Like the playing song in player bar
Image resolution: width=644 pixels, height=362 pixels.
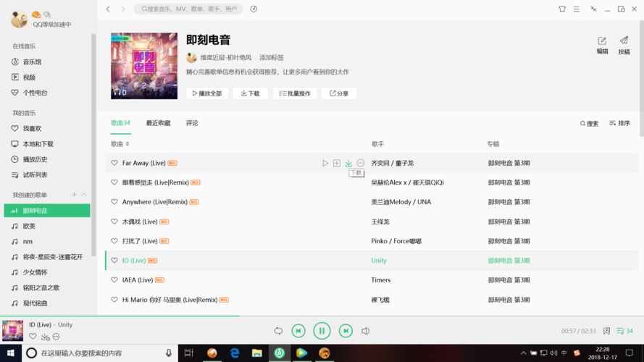coord(33,337)
